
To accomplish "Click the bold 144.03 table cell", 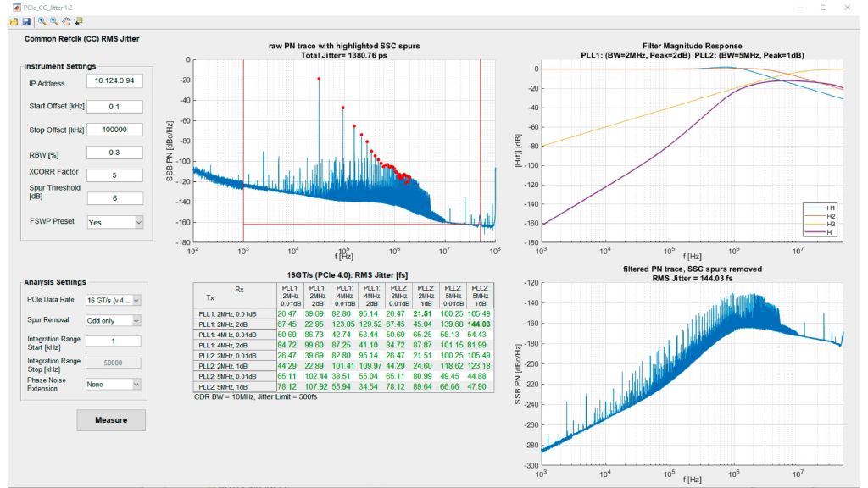I will 480,324.
